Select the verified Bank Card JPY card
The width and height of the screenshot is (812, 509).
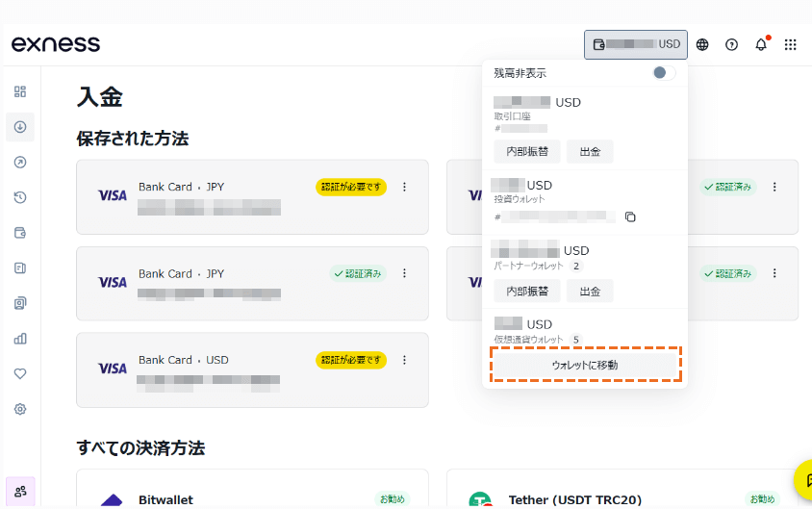[252, 284]
